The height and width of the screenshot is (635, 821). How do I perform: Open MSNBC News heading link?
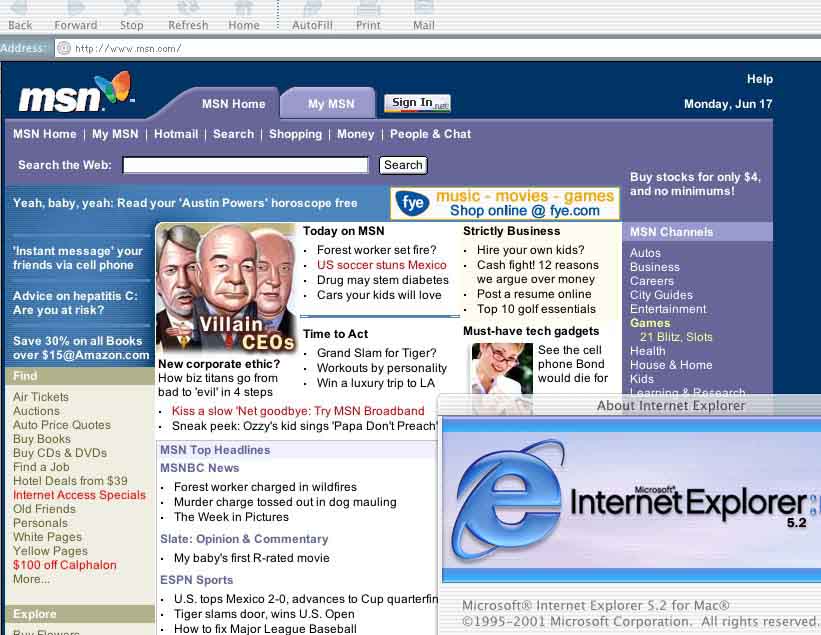[x=199, y=468]
